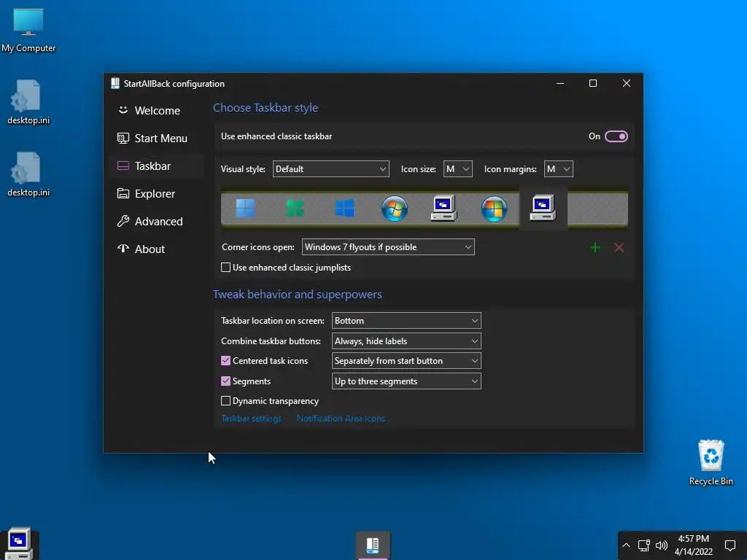Expand Combine taskbar buttons dropdown
This screenshot has width=747, height=560.
point(406,341)
